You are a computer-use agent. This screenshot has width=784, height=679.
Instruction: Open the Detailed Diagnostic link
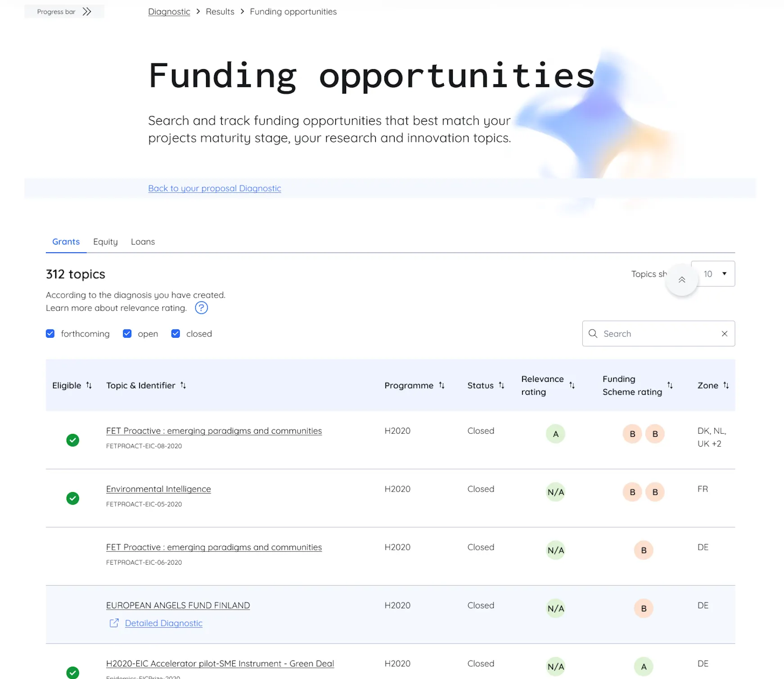pyautogui.click(x=164, y=623)
